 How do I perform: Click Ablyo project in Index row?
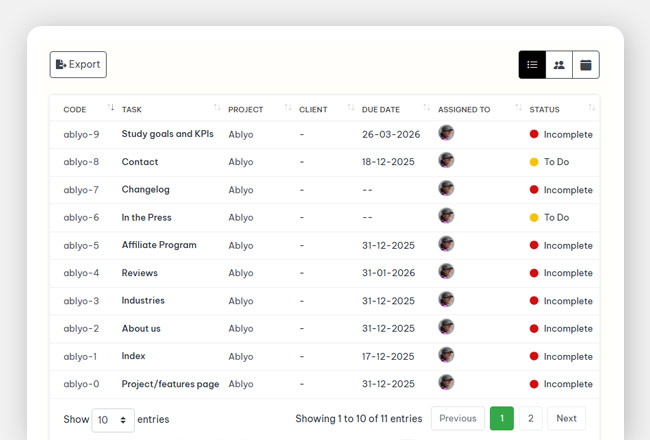click(241, 357)
